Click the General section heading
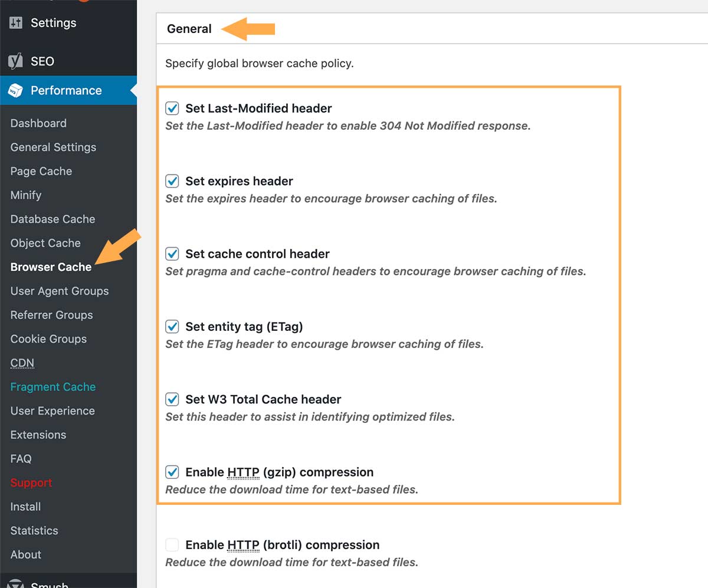 (x=189, y=29)
